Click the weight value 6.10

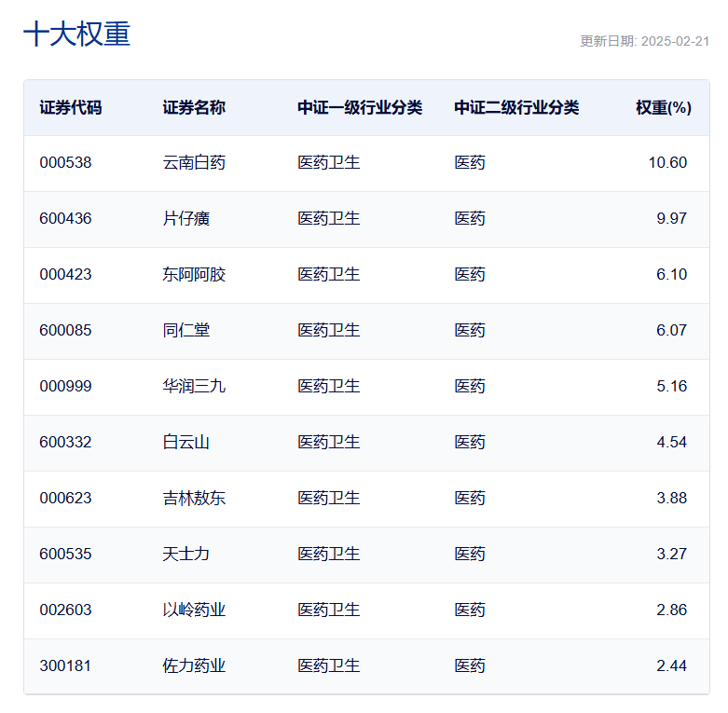pyautogui.click(x=671, y=275)
